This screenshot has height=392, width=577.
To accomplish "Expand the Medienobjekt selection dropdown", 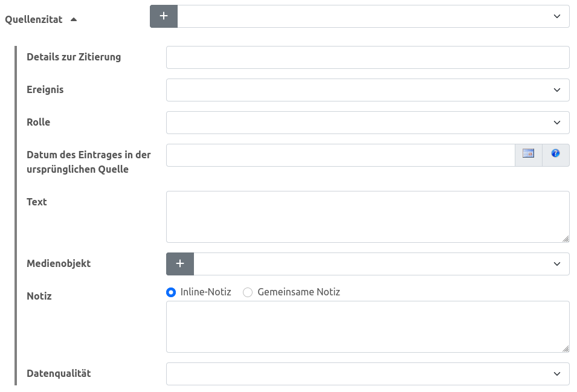I will 381,264.
